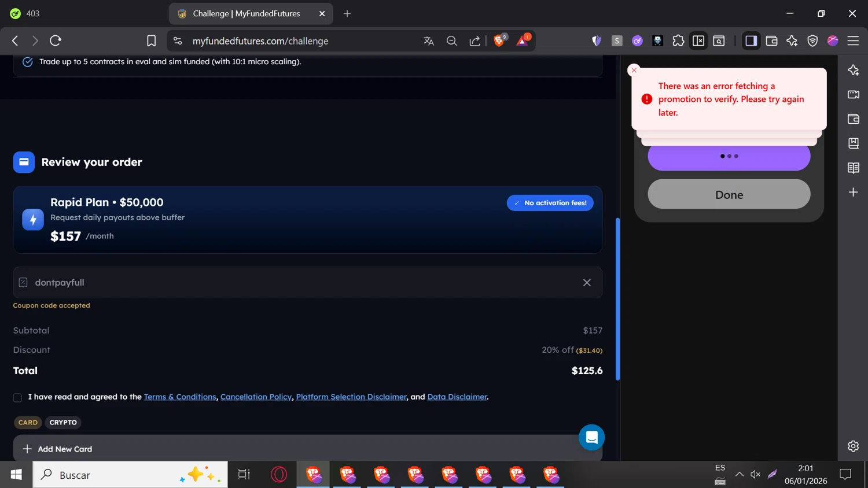Image resolution: width=868 pixels, height=488 pixels.
Task: Open Brave Shields lion icon
Action: tap(499, 40)
